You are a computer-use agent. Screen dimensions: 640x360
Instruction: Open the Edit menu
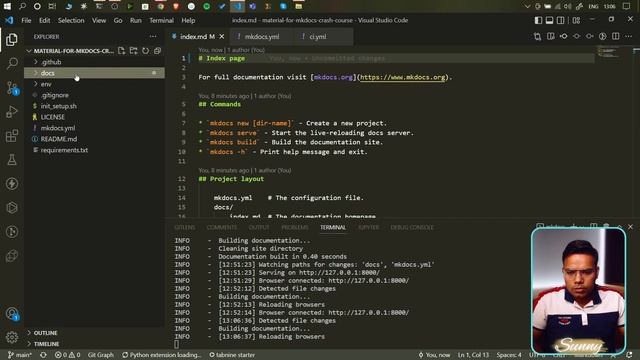(x=44, y=20)
